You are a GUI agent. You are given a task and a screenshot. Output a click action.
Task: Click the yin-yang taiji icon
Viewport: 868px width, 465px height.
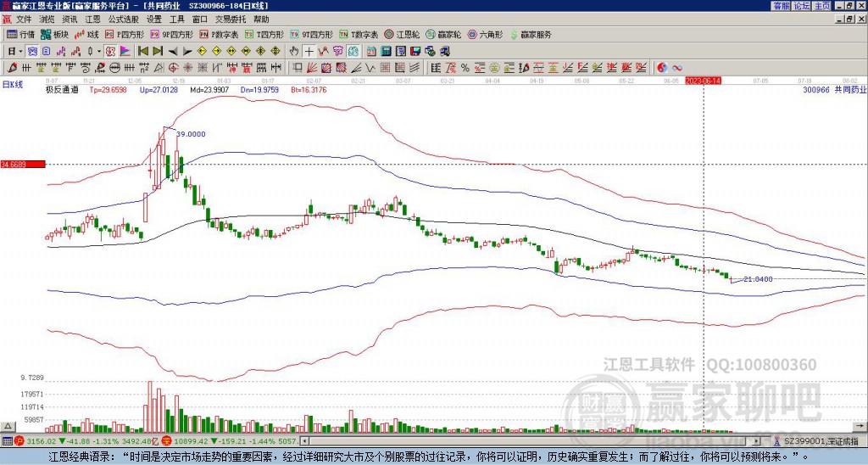[662, 68]
